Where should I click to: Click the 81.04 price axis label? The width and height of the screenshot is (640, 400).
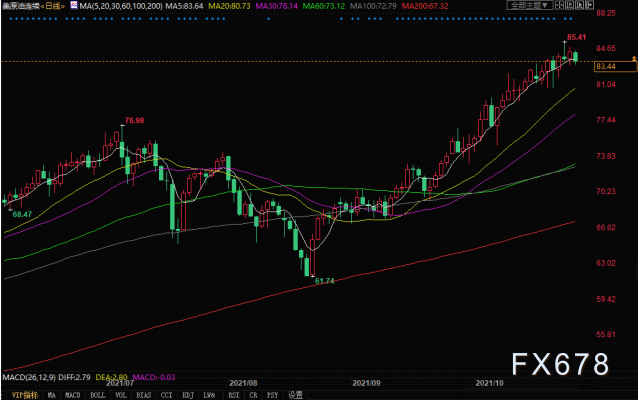pos(606,84)
